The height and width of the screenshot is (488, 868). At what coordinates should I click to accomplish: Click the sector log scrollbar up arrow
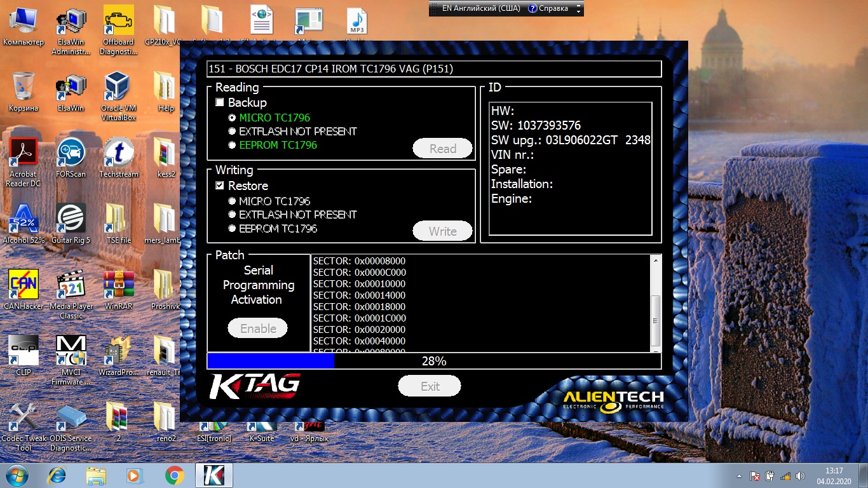[656, 260]
